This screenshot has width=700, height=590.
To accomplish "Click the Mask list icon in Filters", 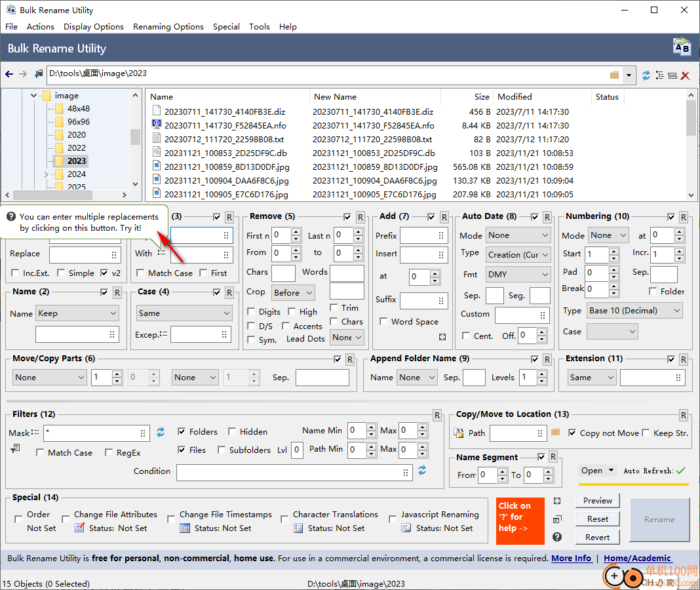I will coord(35,432).
